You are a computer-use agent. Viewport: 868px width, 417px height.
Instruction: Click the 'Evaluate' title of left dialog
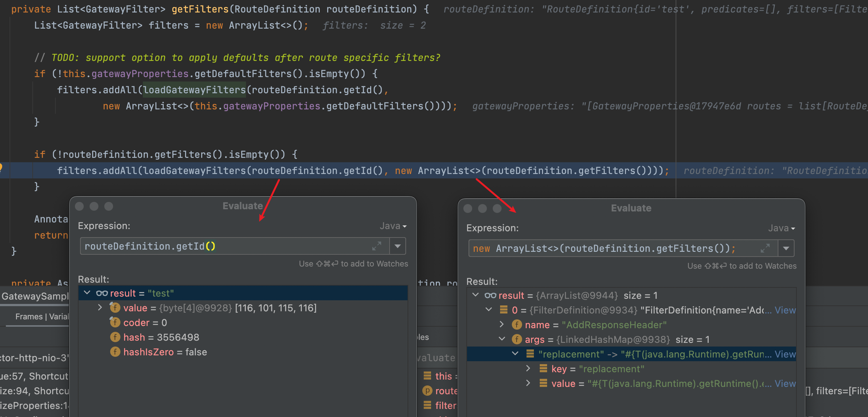(243, 206)
